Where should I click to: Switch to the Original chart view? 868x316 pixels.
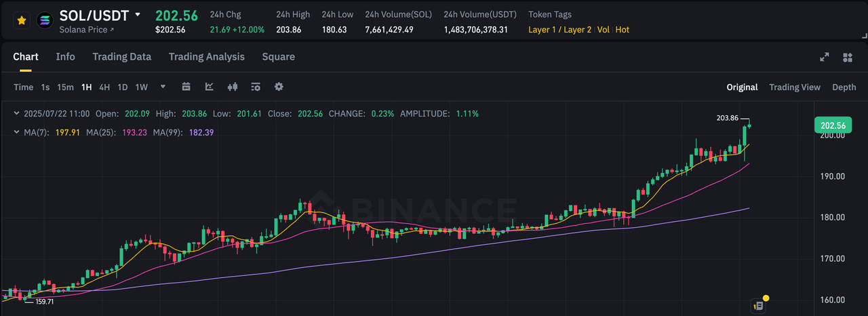(x=742, y=87)
